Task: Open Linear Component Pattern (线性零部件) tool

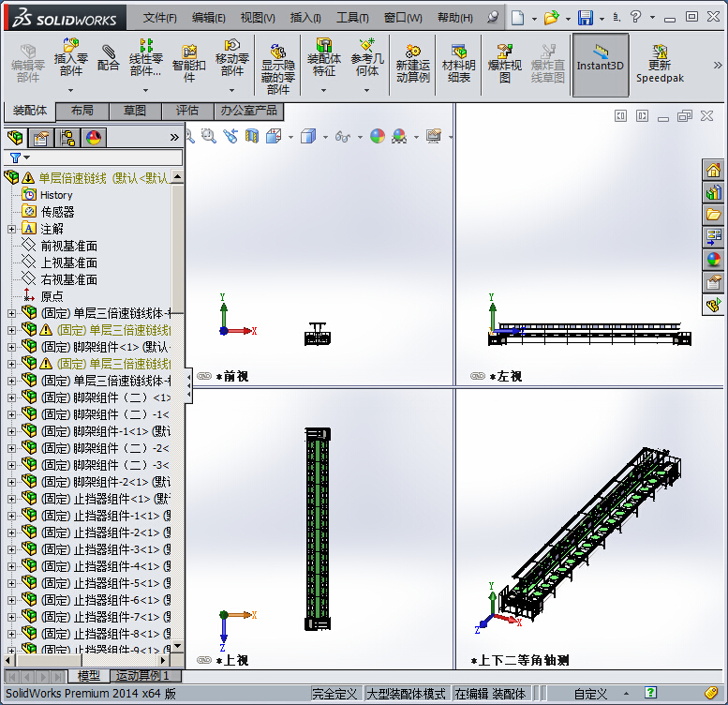Action: pos(146,58)
